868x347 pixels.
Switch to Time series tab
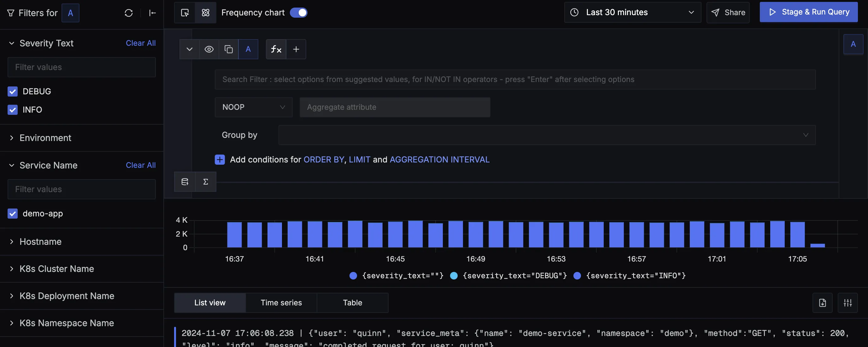(281, 303)
